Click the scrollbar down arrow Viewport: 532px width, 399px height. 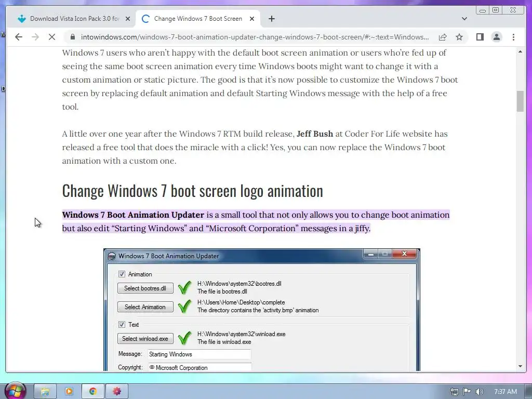(x=520, y=366)
